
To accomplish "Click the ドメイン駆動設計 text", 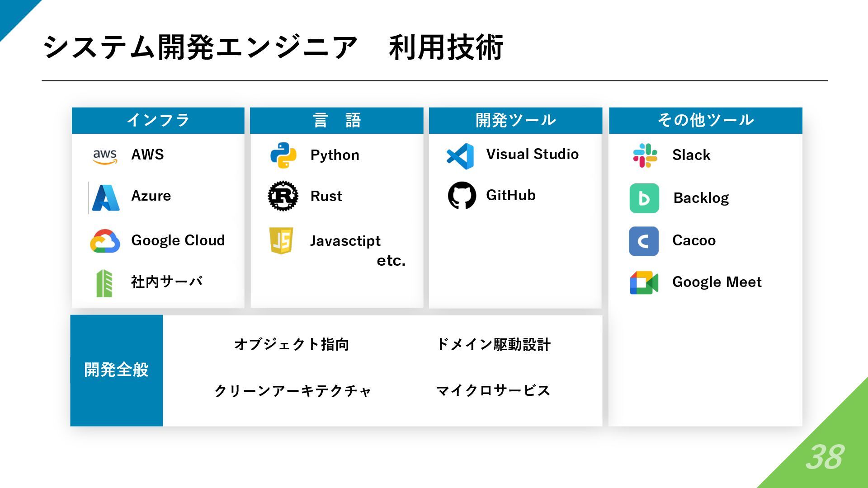I will click(493, 345).
